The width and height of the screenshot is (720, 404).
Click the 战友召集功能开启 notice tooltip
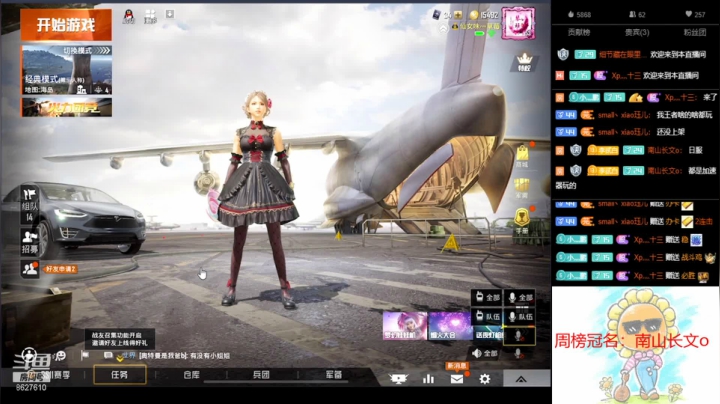(x=119, y=339)
